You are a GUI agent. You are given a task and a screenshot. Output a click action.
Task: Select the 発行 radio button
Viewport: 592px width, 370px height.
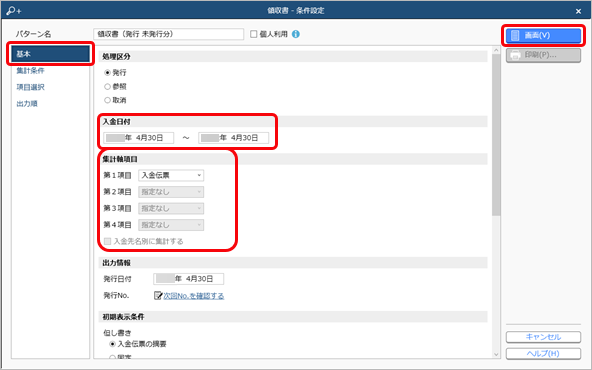coord(108,72)
